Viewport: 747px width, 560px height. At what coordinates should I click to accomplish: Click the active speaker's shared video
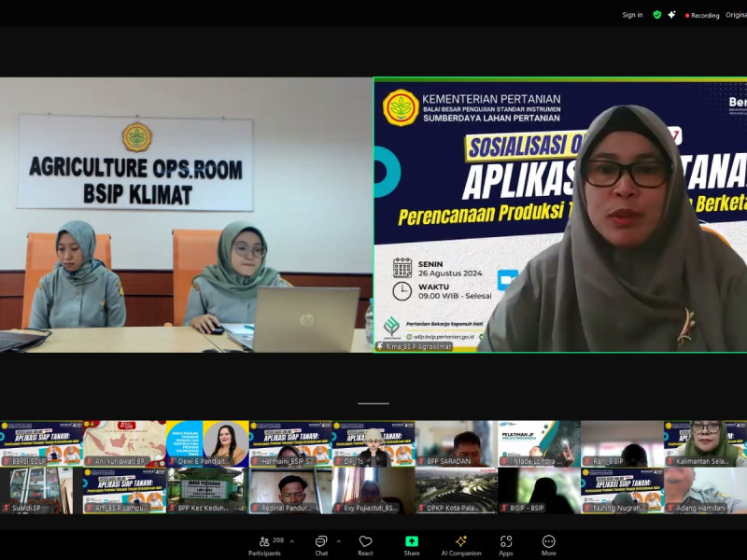click(x=560, y=215)
